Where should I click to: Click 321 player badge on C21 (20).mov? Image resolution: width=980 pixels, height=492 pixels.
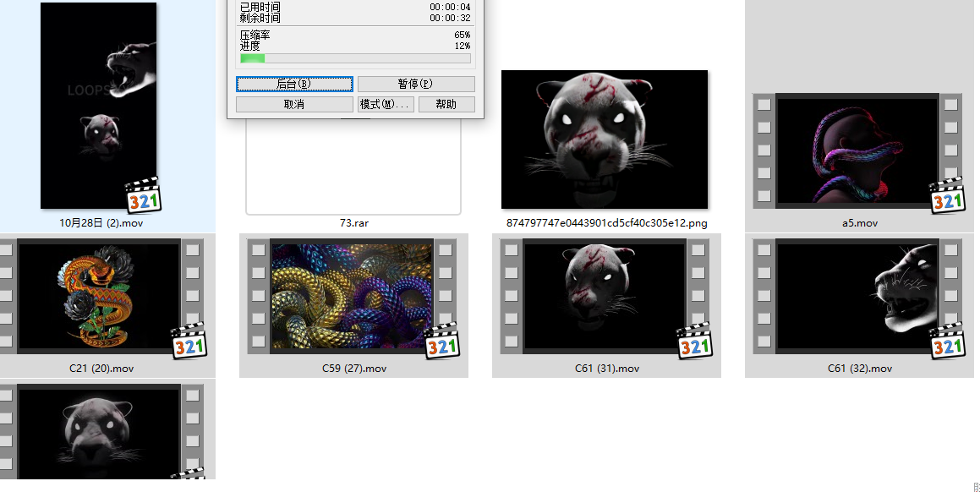(x=189, y=342)
